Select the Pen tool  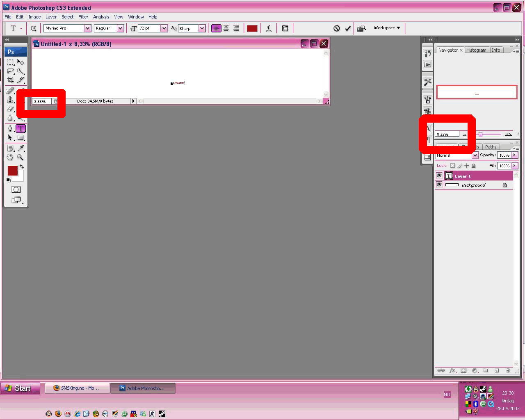pos(10,128)
